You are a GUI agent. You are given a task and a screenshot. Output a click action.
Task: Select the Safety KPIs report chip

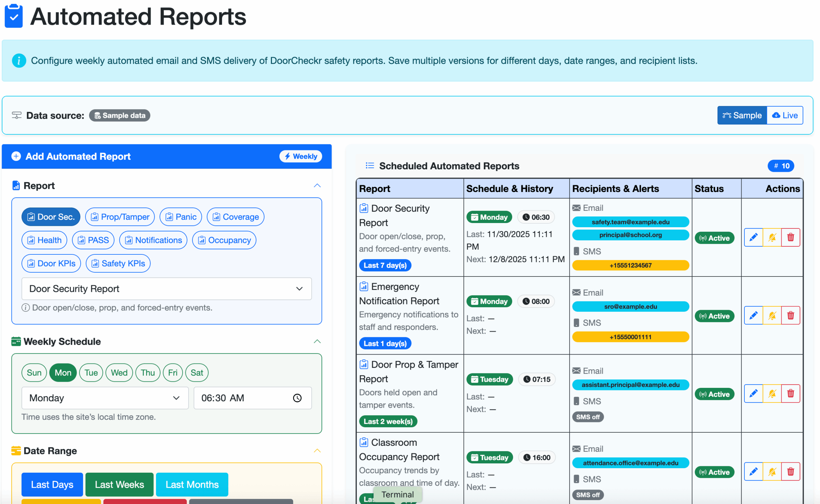(x=118, y=264)
